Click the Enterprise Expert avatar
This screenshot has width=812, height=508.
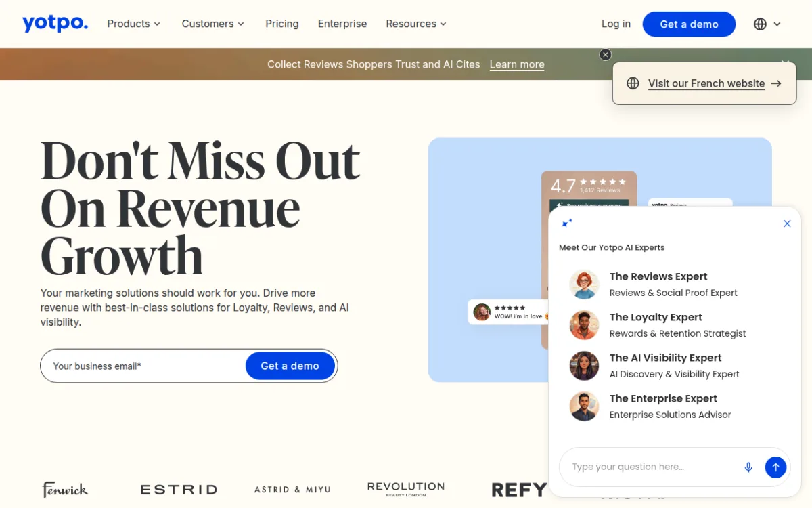click(584, 406)
